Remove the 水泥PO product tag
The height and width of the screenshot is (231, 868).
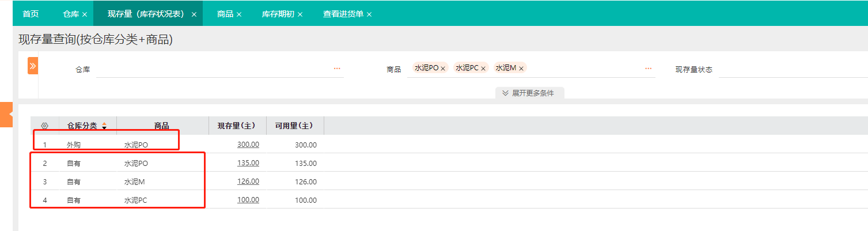click(443, 69)
